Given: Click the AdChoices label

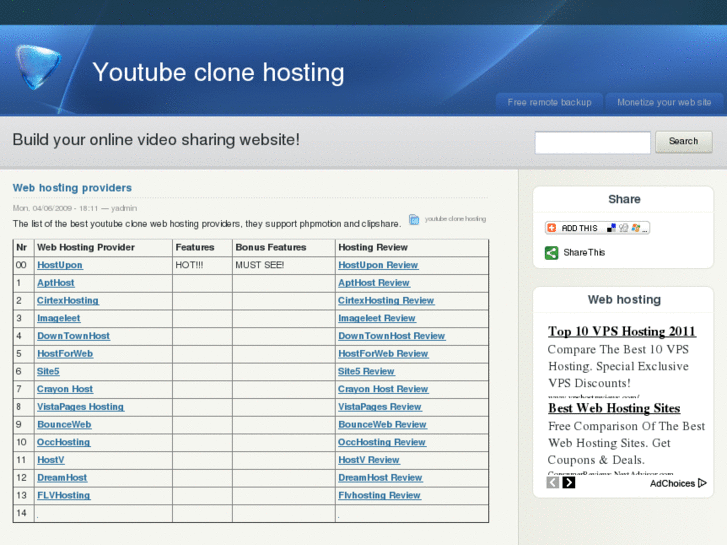Looking at the screenshot, I should 672,483.
